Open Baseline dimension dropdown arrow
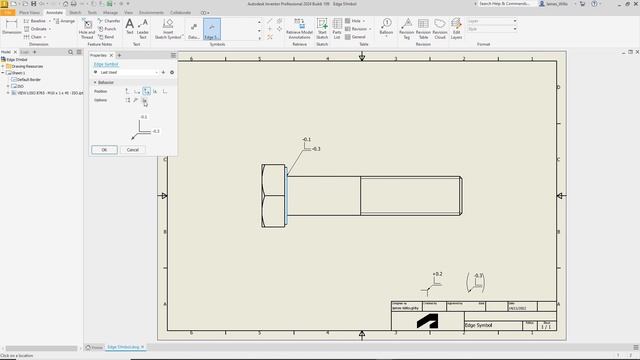 [x=50, y=21]
